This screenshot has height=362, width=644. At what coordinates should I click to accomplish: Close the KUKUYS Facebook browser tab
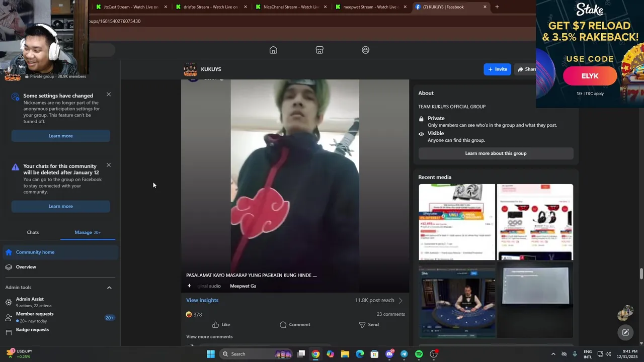[x=485, y=7]
